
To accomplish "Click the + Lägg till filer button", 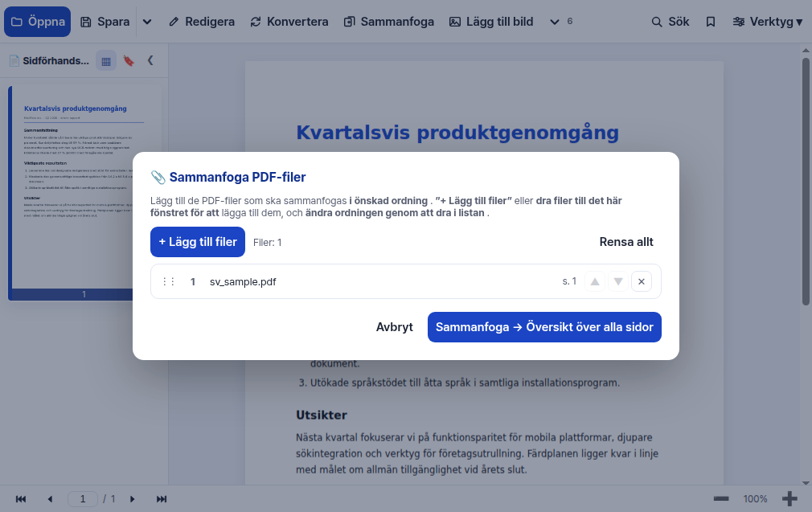I will (x=198, y=242).
